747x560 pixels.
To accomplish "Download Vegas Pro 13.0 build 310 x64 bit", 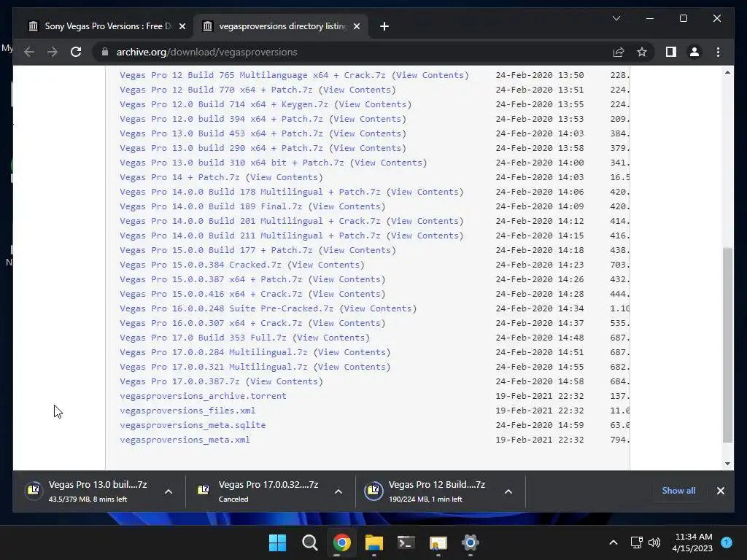I will click(231, 163).
